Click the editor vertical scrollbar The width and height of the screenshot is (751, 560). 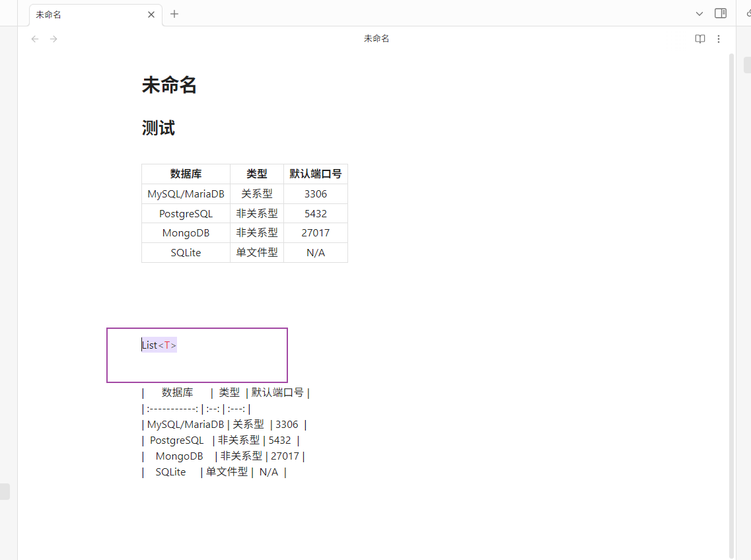tap(731, 306)
